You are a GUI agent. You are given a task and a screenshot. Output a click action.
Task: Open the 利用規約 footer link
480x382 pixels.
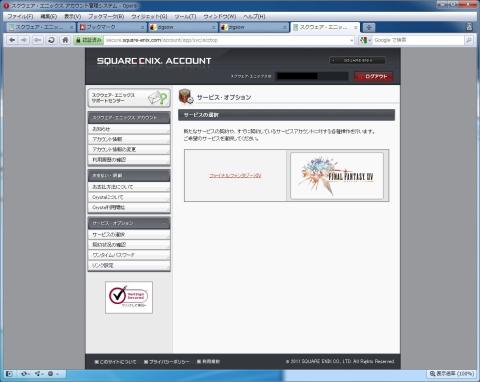[208, 362]
